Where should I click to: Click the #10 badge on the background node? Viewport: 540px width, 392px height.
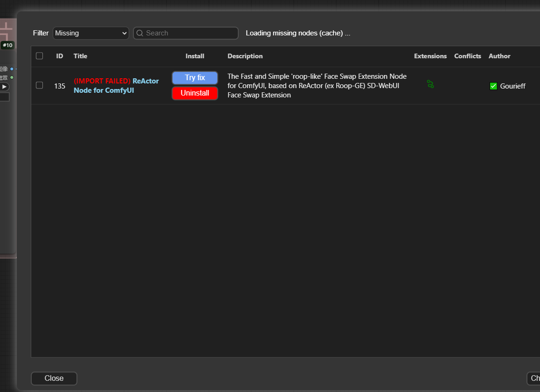(x=7, y=45)
